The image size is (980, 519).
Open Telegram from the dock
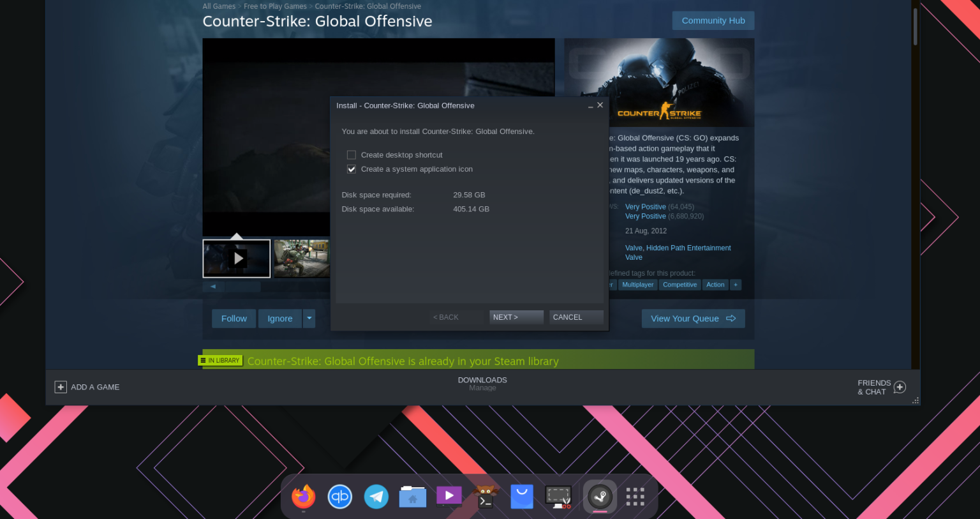376,496
